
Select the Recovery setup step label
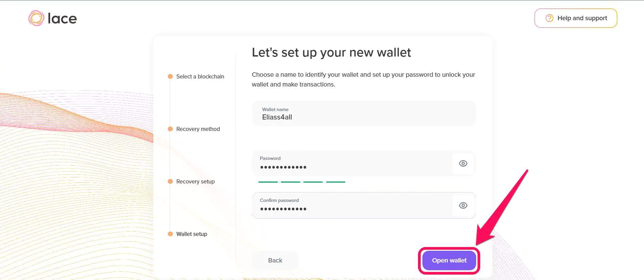click(195, 181)
